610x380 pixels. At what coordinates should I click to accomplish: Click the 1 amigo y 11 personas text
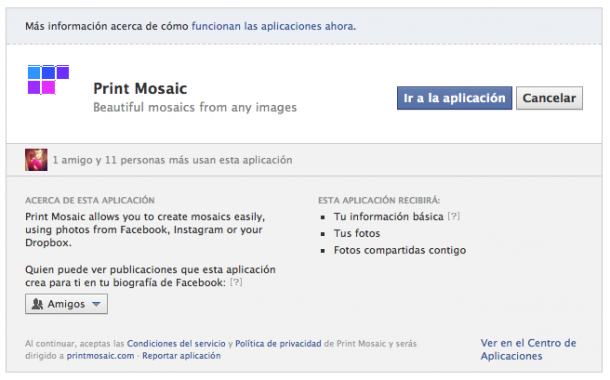click(x=172, y=160)
